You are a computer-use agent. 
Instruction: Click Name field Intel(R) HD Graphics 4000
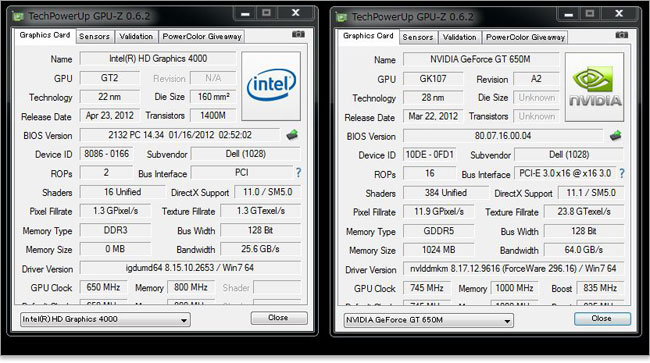tap(158, 58)
